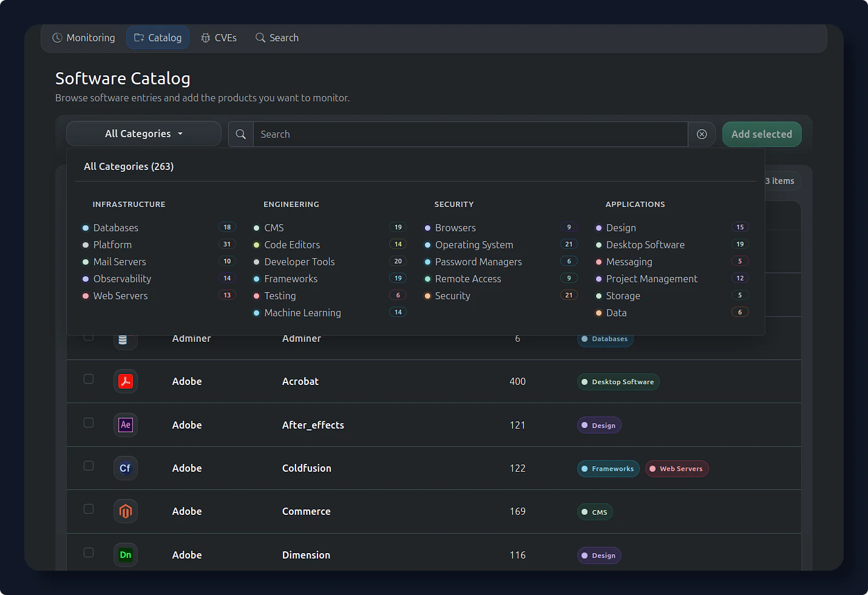Click the Adobe Commerce Magento icon
This screenshot has width=868, height=595.
point(126,511)
